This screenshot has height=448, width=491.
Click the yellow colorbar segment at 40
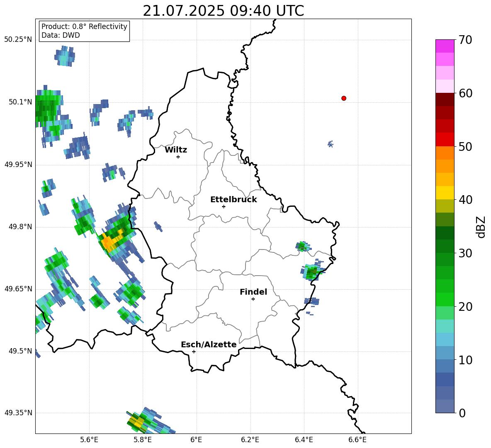(445, 193)
